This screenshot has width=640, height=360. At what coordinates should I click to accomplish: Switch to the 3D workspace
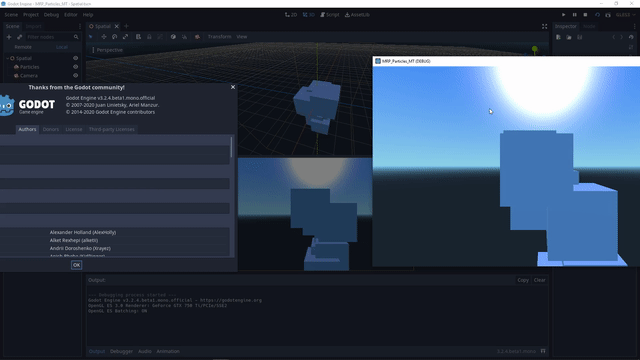(x=309, y=15)
